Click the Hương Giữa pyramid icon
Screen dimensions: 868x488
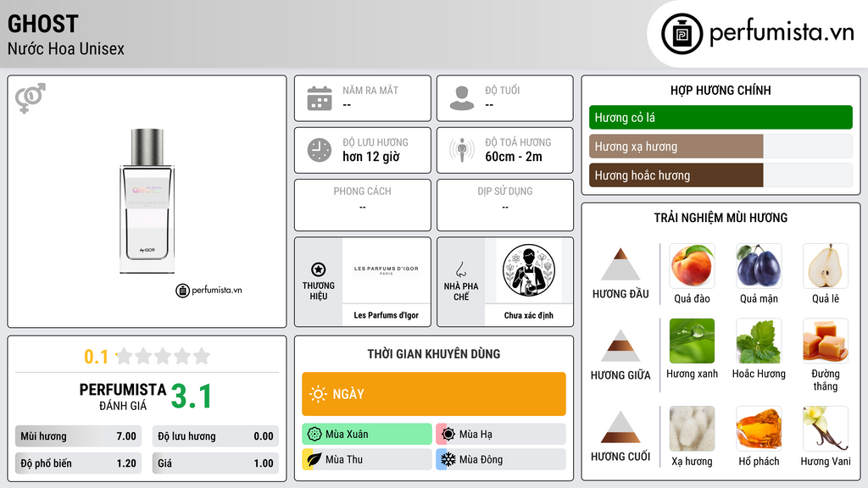pyautogui.click(x=620, y=346)
